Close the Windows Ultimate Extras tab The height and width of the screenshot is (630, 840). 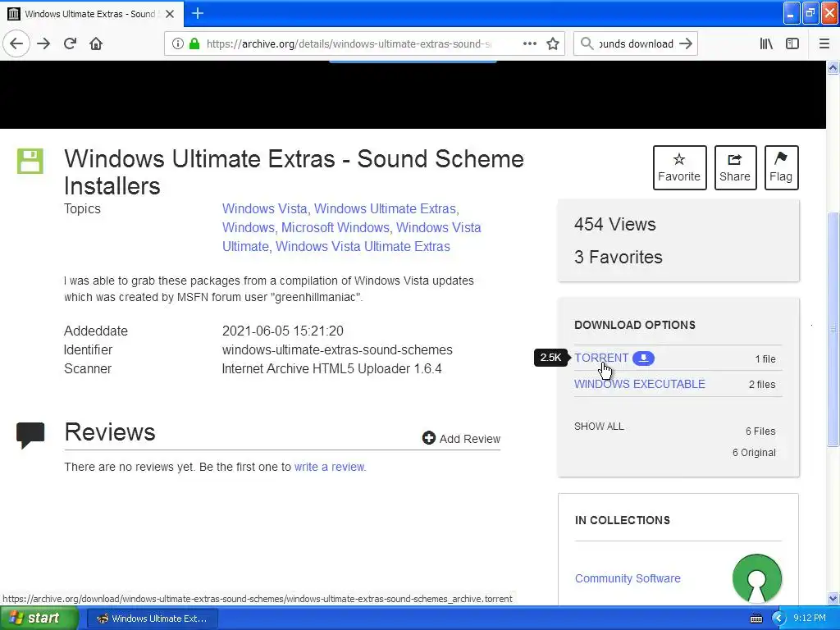170,14
